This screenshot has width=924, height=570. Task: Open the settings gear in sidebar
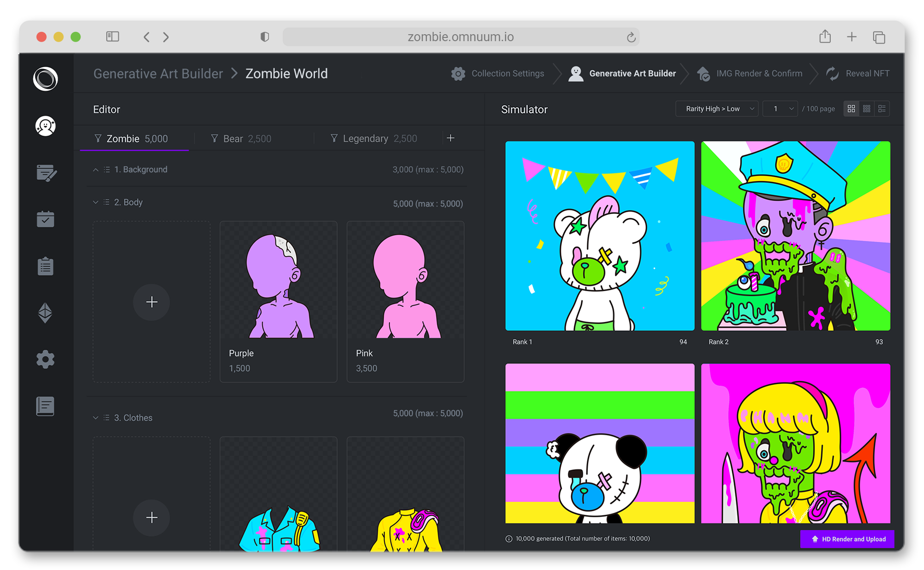45,359
